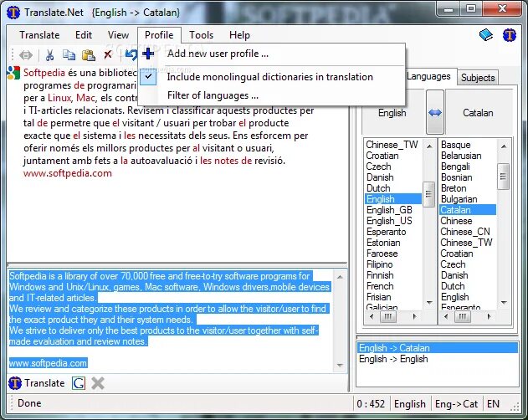Toggle Include monolingual dictionaries in translation
Screen dimensions: 528x420
[269, 77]
